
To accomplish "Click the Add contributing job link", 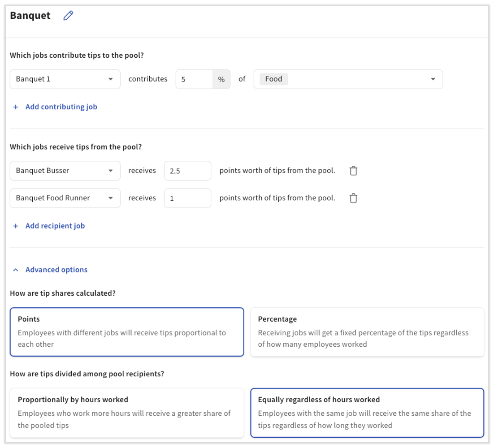I will (61, 107).
